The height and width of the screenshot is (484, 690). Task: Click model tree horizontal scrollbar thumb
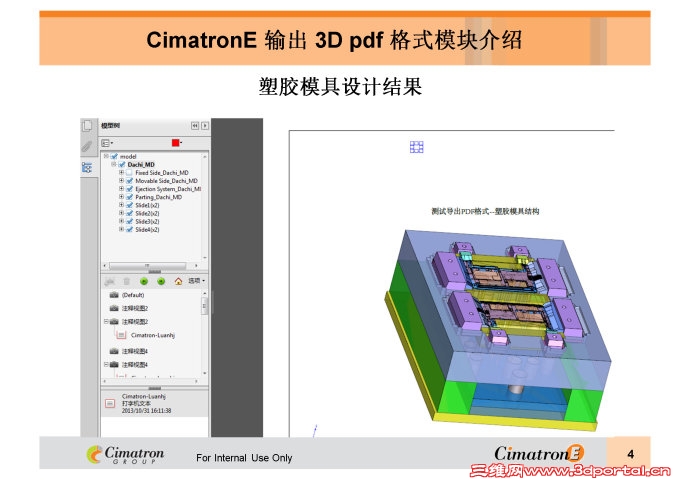(x=147, y=266)
